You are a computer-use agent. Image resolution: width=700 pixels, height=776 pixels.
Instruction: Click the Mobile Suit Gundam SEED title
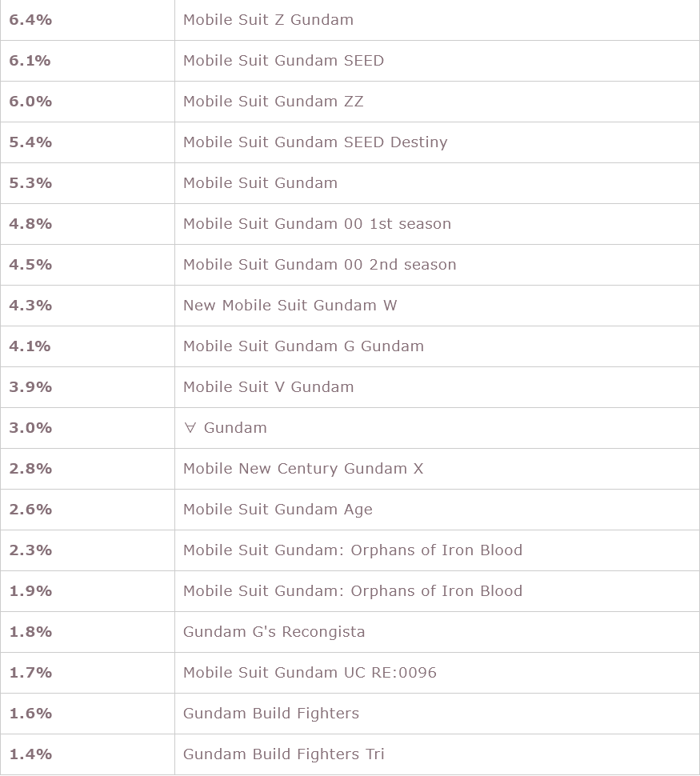(284, 60)
